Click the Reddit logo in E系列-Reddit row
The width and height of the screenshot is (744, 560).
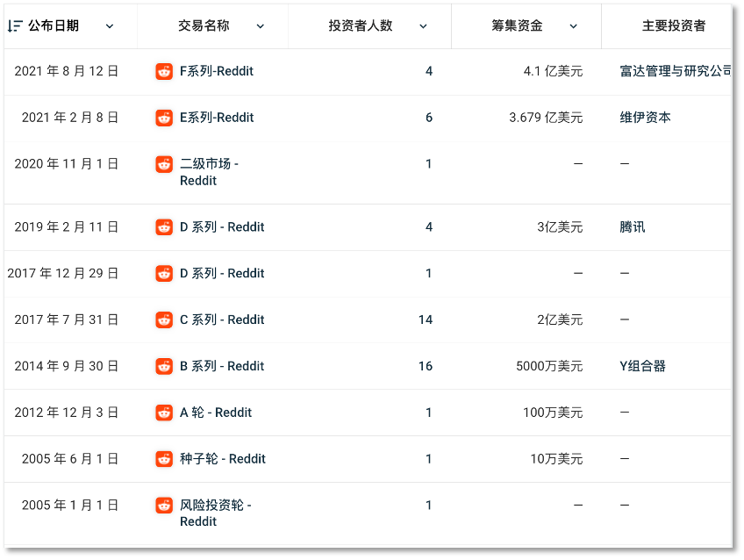[x=164, y=118]
